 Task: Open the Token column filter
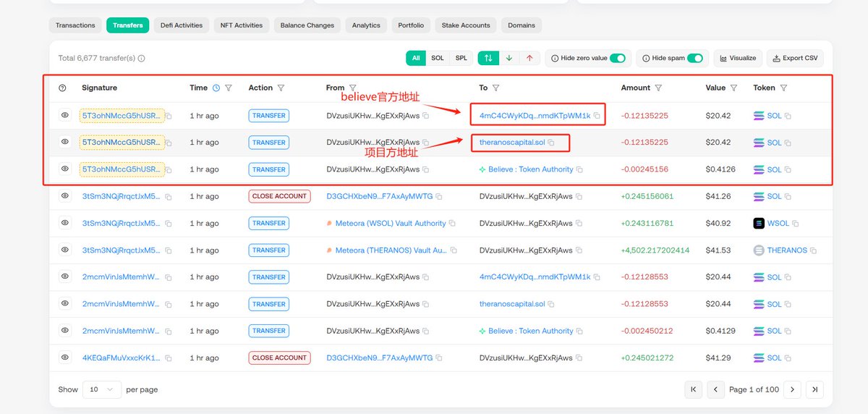(x=783, y=88)
